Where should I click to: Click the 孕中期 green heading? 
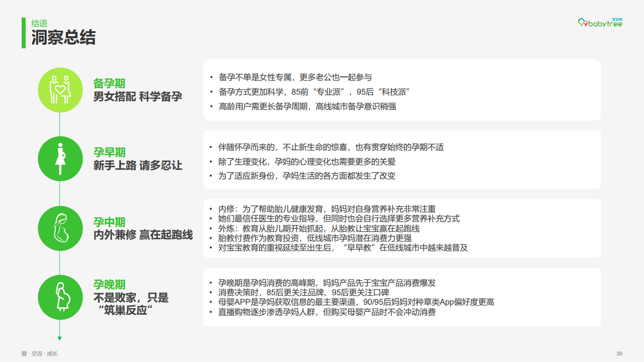(x=109, y=222)
